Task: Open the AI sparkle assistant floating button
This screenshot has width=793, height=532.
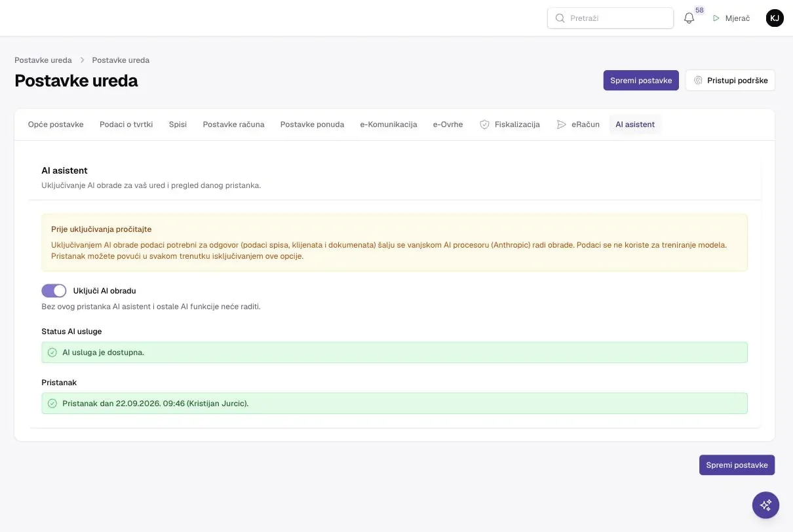Action: click(765, 505)
